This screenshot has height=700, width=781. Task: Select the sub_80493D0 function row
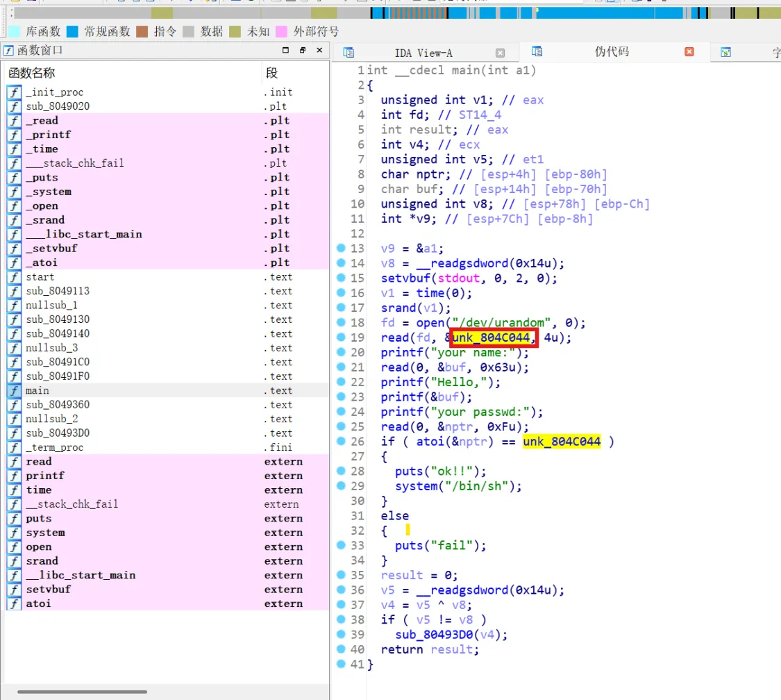167,433
